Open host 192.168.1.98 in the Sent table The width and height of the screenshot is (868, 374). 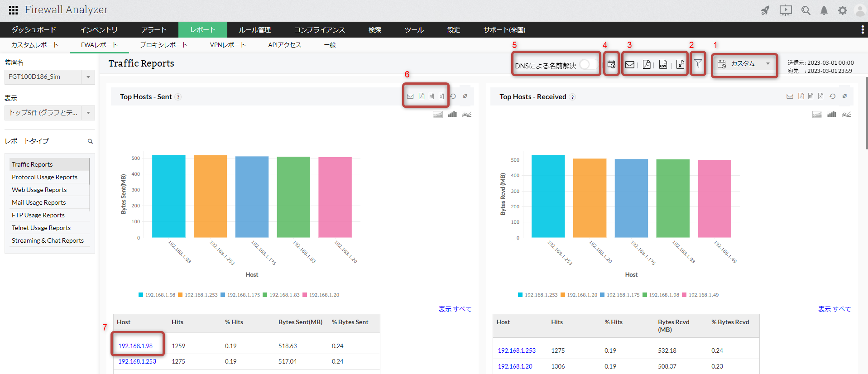(135, 346)
